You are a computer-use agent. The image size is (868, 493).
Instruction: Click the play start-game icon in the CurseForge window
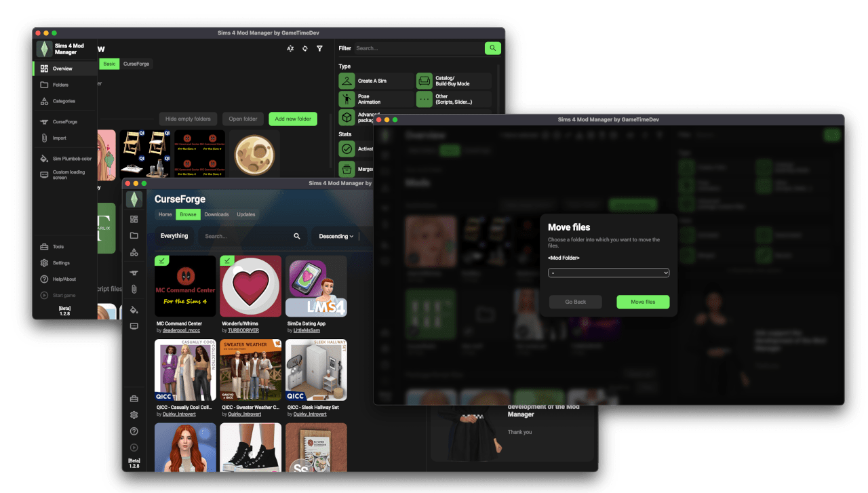click(134, 448)
